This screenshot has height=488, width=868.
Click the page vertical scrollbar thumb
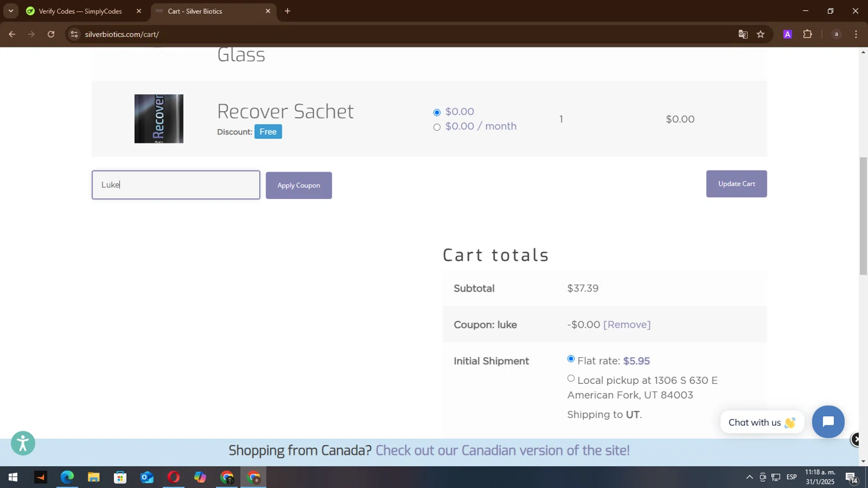point(863,216)
